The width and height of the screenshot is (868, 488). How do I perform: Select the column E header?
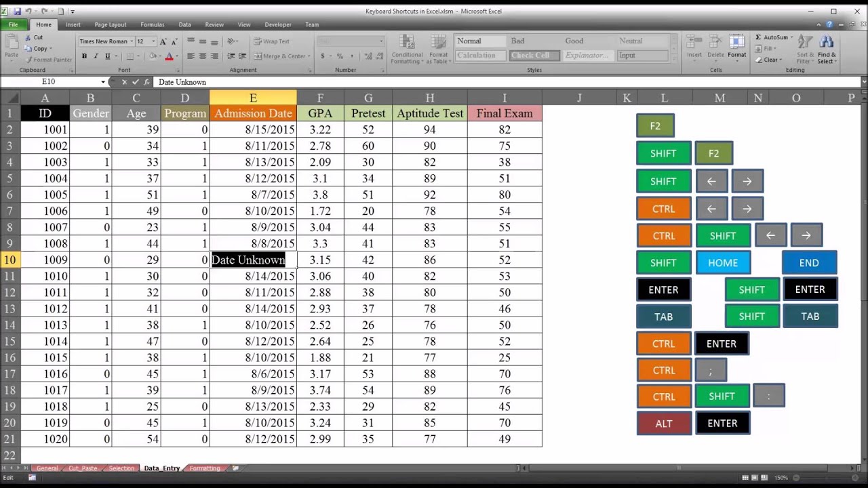(x=253, y=98)
